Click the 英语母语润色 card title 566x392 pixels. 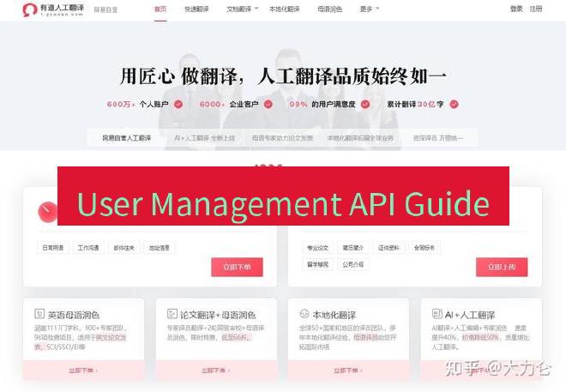pos(74,315)
